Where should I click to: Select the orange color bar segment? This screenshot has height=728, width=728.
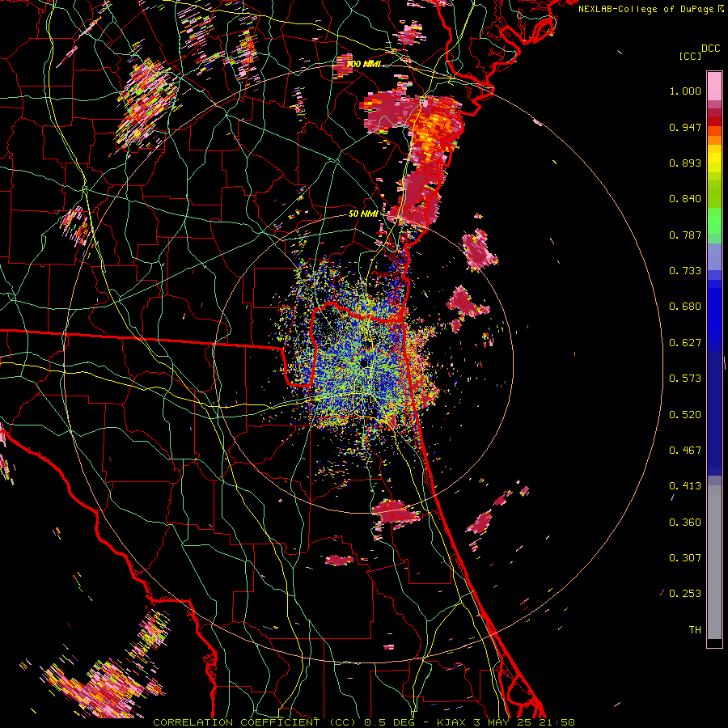pos(714,140)
